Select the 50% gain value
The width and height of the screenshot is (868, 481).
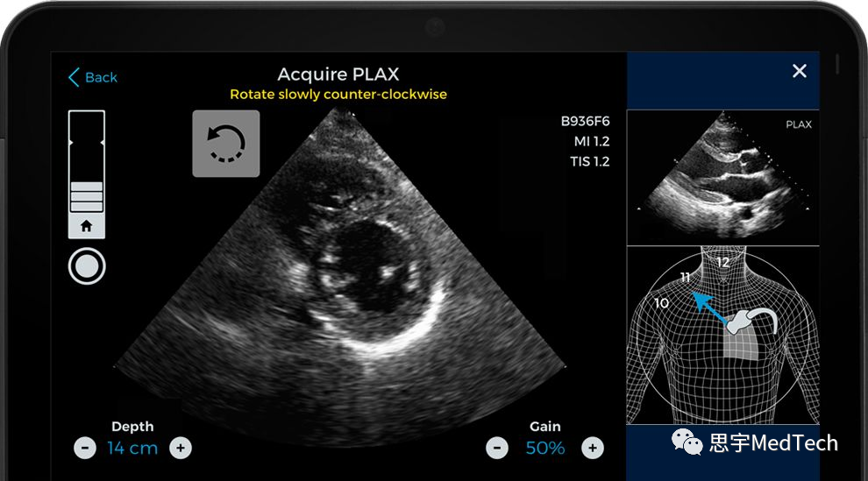coord(545,448)
